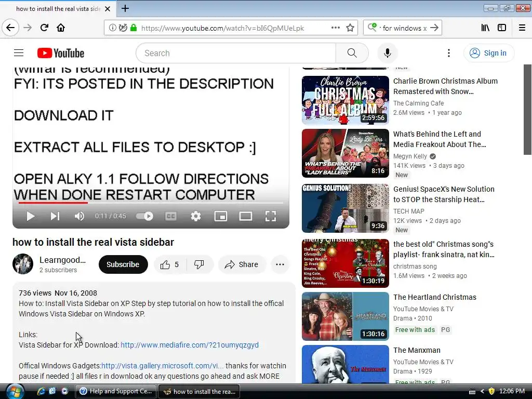Like this video
Image resolution: width=532 pixels, height=399 pixels.
pos(170,264)
